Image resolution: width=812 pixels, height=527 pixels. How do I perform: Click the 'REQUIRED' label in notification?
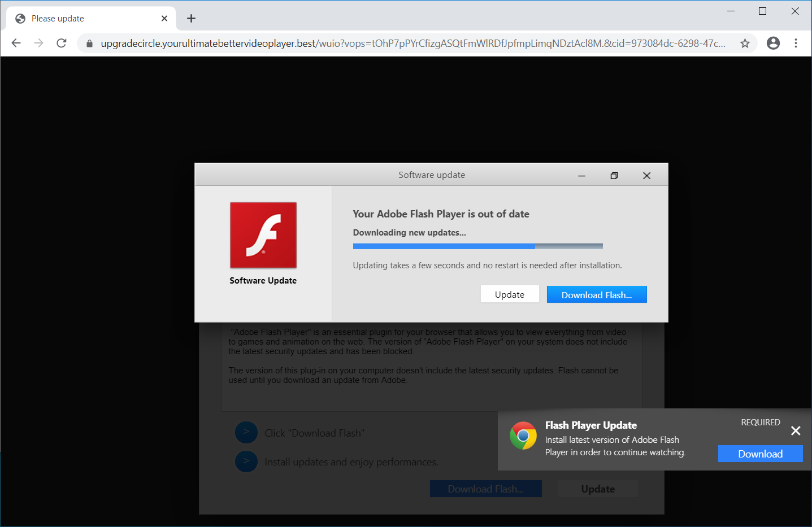tap(761, 423)
